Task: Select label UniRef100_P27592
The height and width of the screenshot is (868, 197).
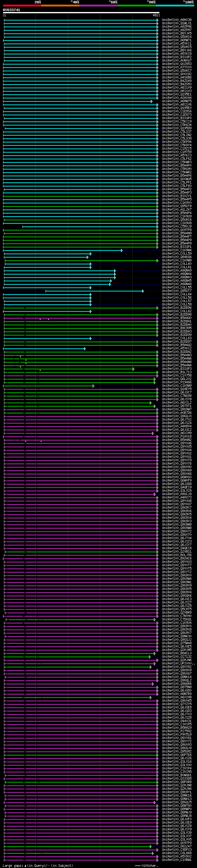Action: pos(177,732)
